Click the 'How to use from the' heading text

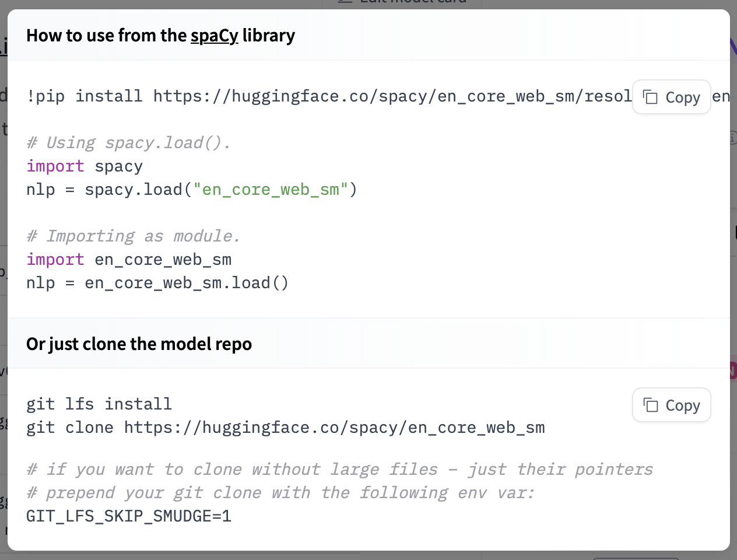tap(106, 36)
